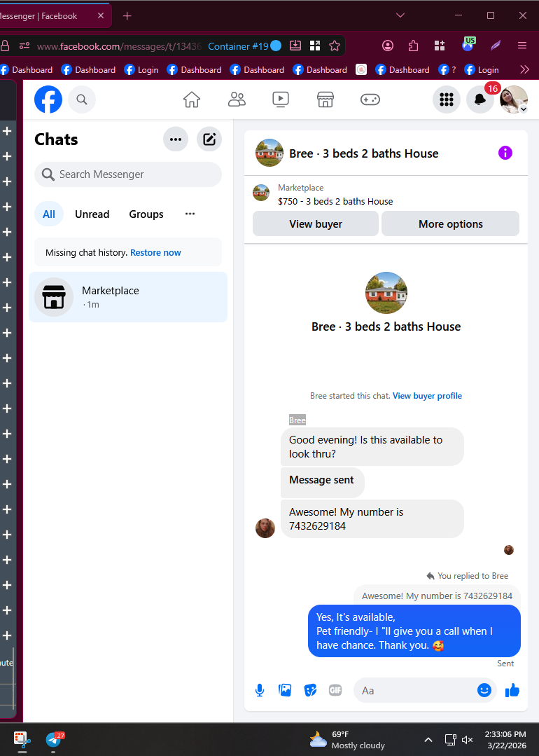This screenshot has height=756, width=539.
Task: Open the notifications bell with 16 badge
Action: [x=479, y=99]
